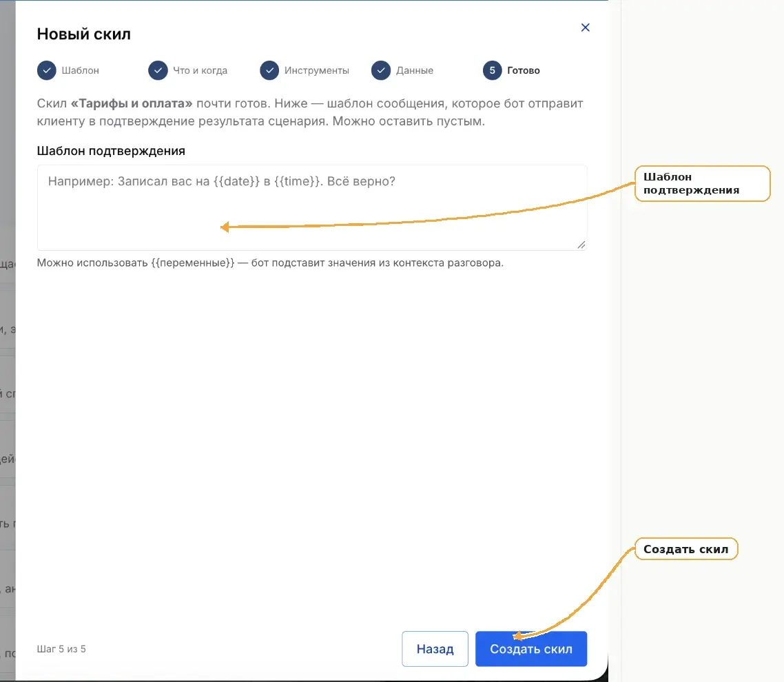
Task: Click the hint about {{переменные}} variables
Action: (270, 263)
